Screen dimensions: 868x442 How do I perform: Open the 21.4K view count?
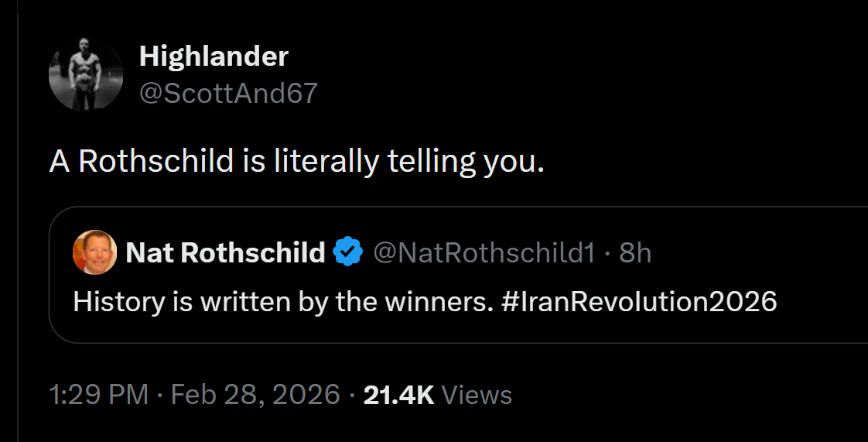398,395
